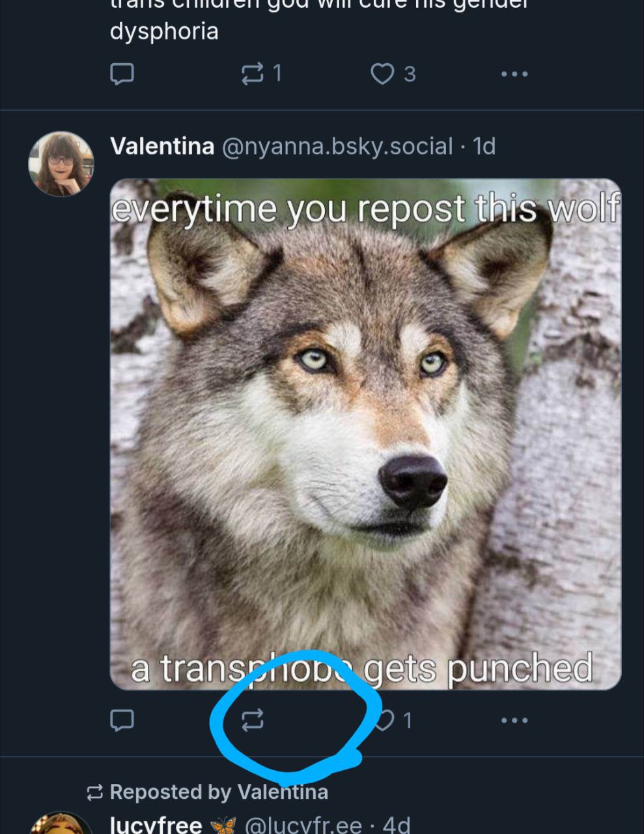The width and height of the screenshot is (644, 834).
Task: Open the post ending with 'dysphoria'
Action: coord(164,31)
